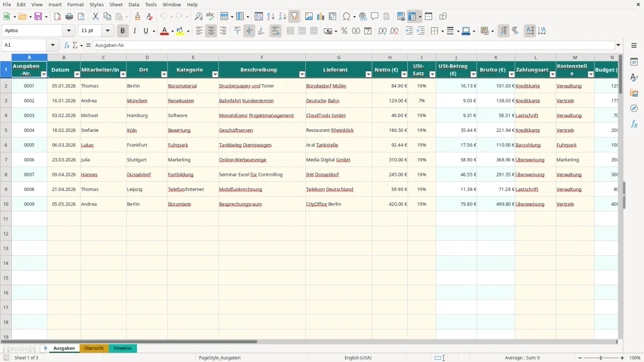Print the spreadsheet via printer icon
The width and height of the screenshot is (644, 362).
coord(69,17)
